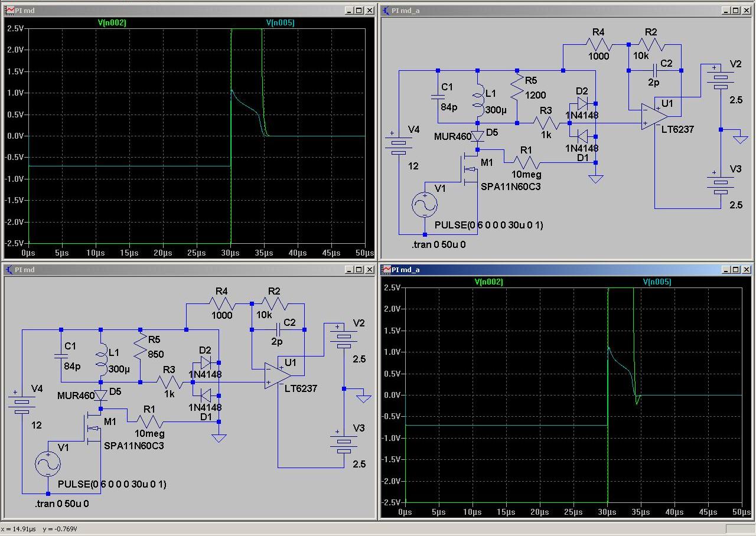Click the schematic icon in the PI md_a schematic title bar
This screenshot has width=756, height=536.
click(386, 10)
